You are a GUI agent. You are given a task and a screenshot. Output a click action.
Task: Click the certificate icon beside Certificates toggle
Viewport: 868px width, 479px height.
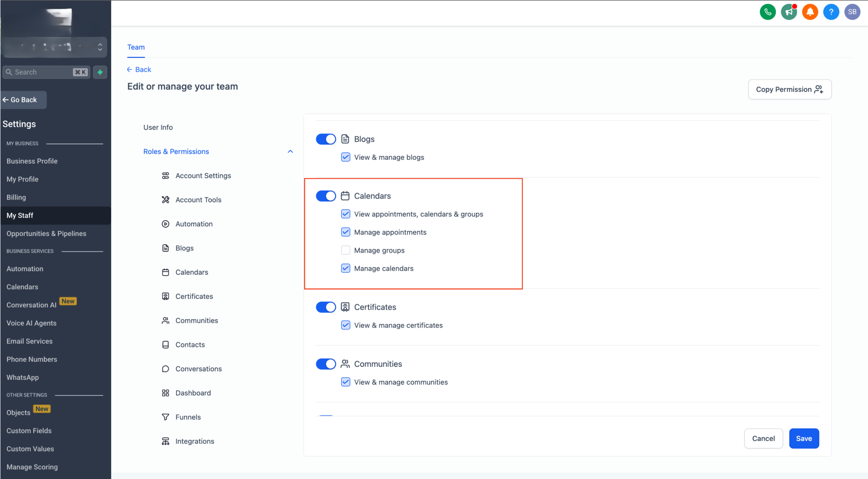(x=345, y=307)
